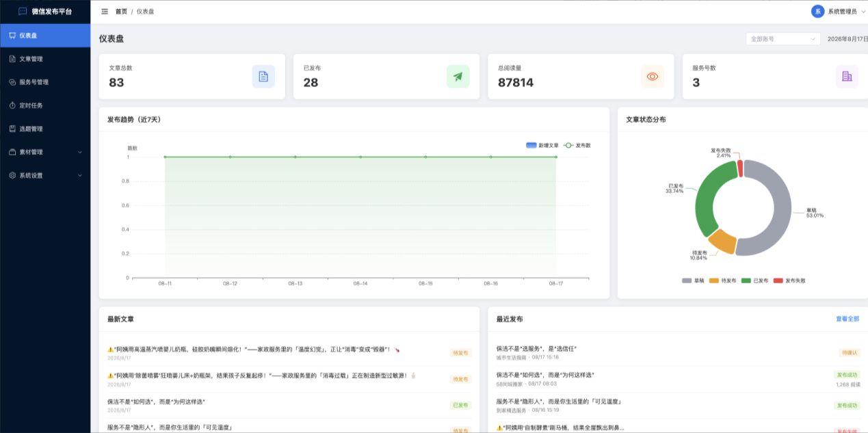Click the 仪表盘 sidebar icon
The image size is (868, 433).
pyautogui.click(x=12, y=36)
